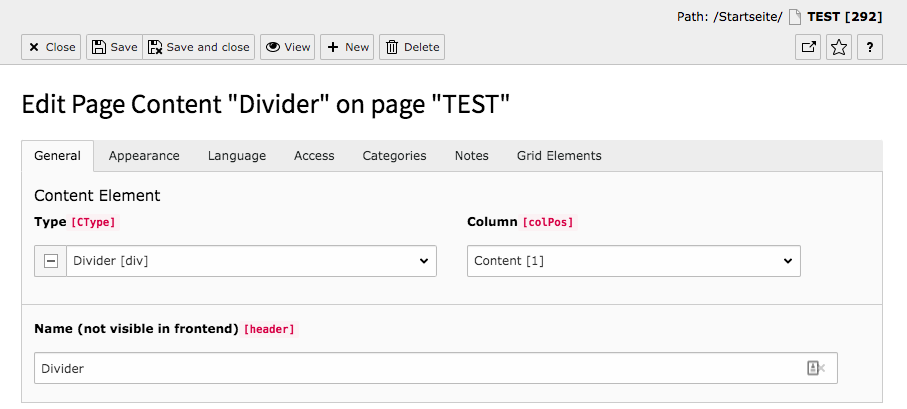This screenshot has width=907, height=409.
Task: Save the content element
Action: pyautogui.click(x=115, y=47)
